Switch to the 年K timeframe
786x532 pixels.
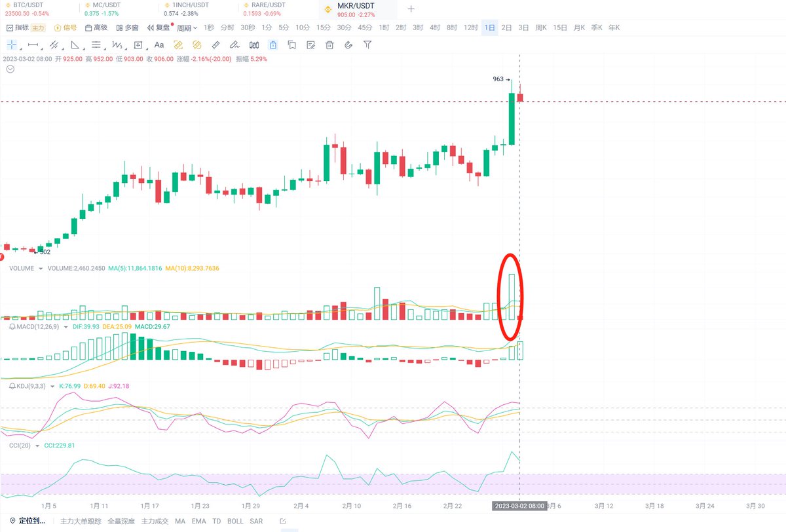point(614,28)
